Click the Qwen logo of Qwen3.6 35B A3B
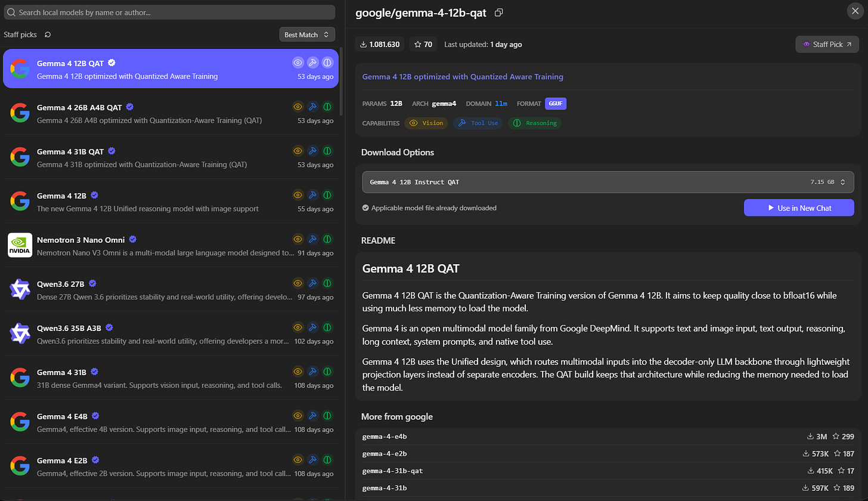This screenshot has width=868, height=501. click(x=20, y=333)
